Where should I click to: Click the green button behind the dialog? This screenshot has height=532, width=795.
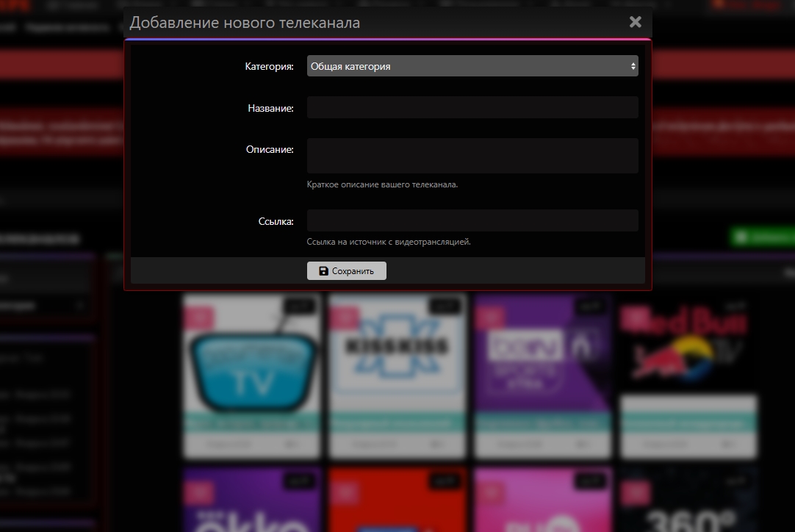(762, 237)
